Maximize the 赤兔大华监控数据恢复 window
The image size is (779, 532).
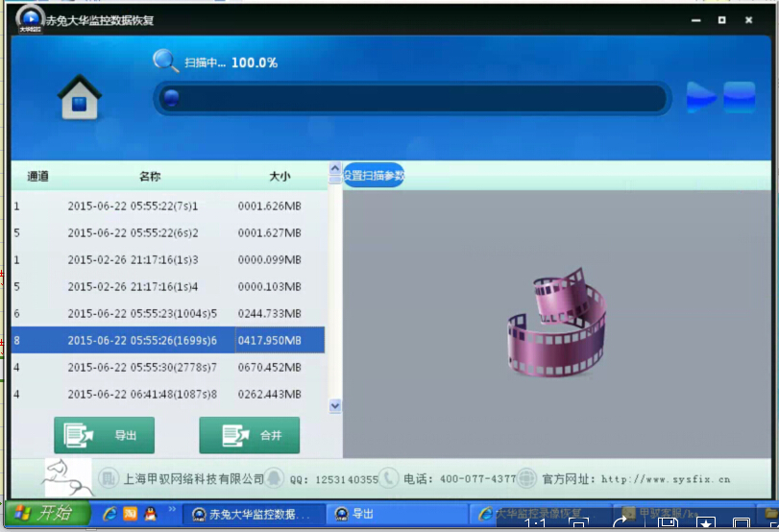click(722, 20)
